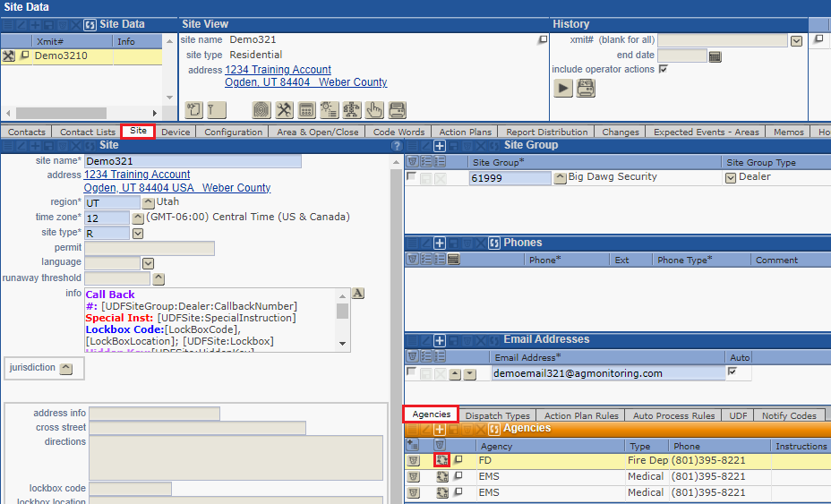This screenshot has height=504, width=831.
Task: Click the refresh icon in Site Group header
Action: coord(494,145)
